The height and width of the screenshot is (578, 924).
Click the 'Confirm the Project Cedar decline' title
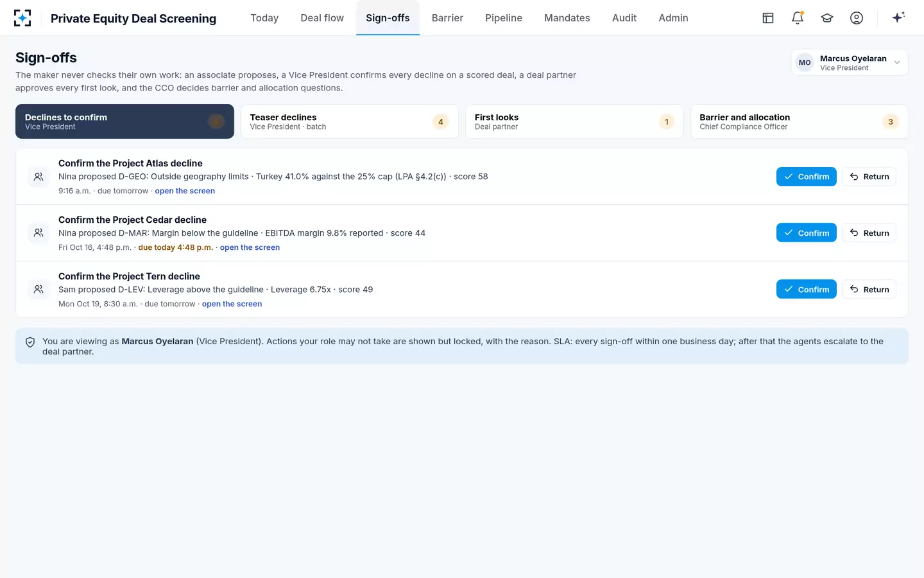(x=132, y=220)
